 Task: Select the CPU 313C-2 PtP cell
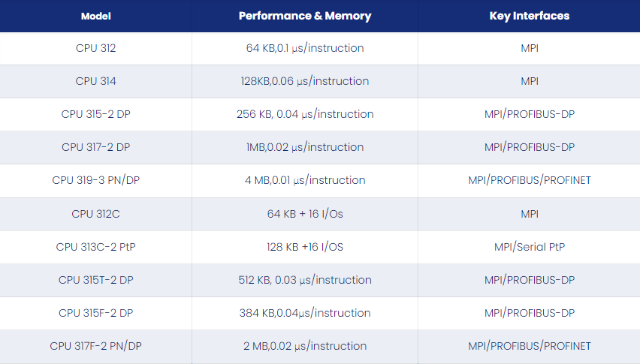96,247
